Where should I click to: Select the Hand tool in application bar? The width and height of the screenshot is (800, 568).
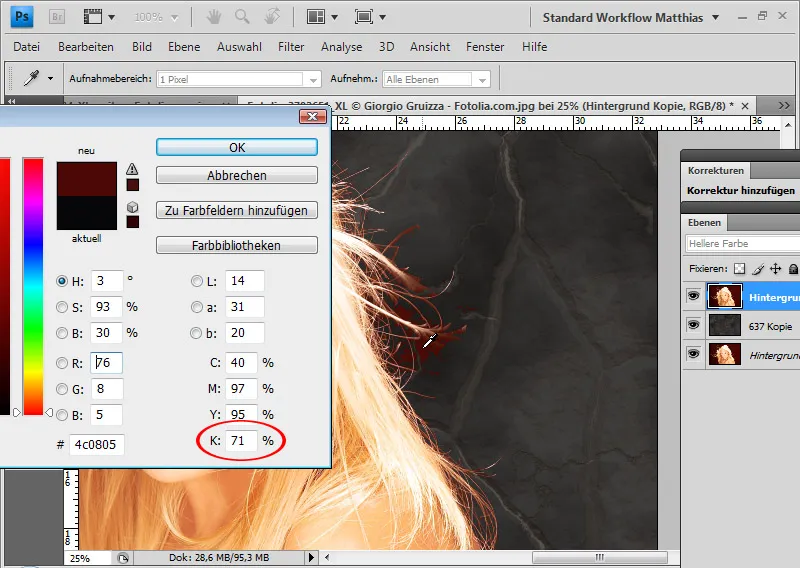[x=213, y=17]
